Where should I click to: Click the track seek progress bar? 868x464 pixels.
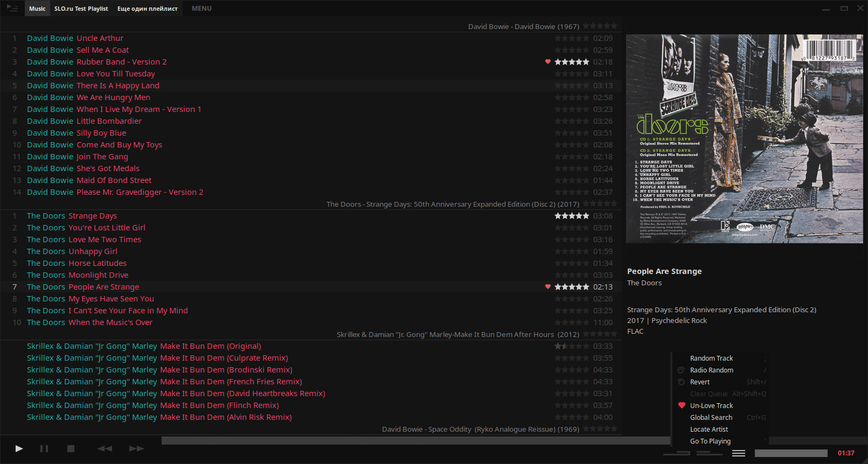pyautogui.click(x=415, y=441)
